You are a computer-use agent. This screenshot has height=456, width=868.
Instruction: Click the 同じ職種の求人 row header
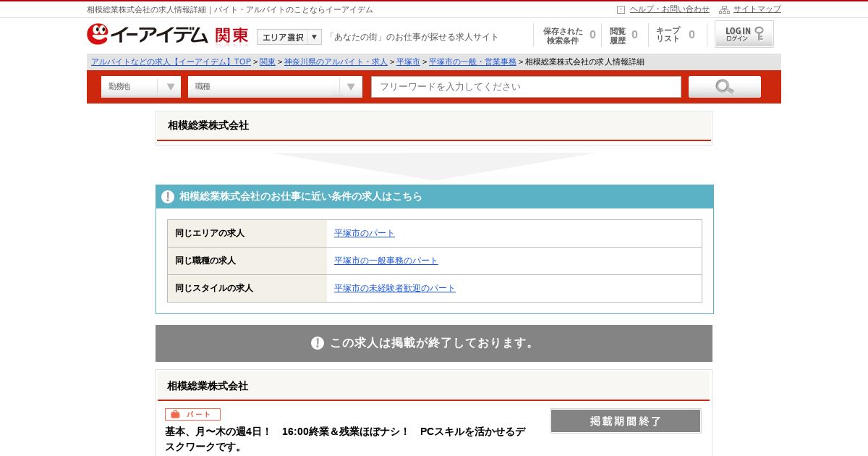[x=247, y=261]
